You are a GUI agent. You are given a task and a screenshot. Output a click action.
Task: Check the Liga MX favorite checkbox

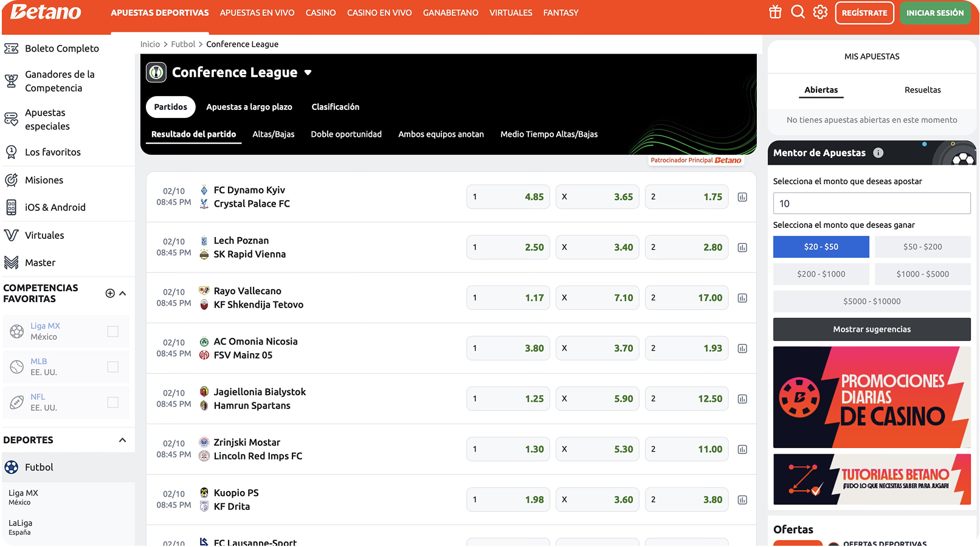113,331
